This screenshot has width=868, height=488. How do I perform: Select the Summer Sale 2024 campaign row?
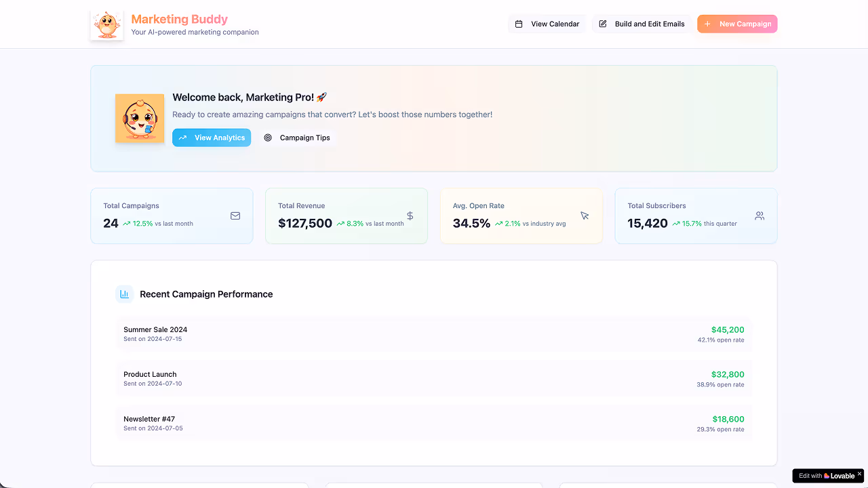(434, 333)
